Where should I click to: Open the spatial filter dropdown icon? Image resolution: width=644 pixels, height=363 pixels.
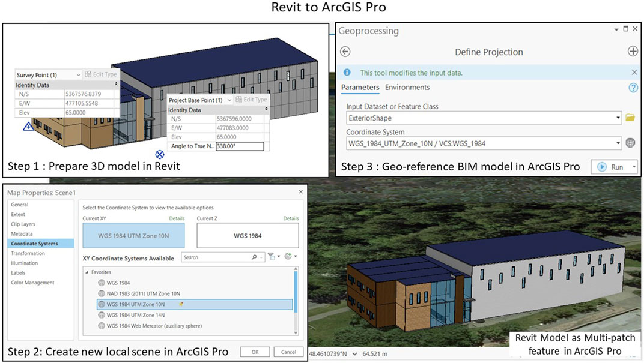pyautogui.click(x=273, y=257)
